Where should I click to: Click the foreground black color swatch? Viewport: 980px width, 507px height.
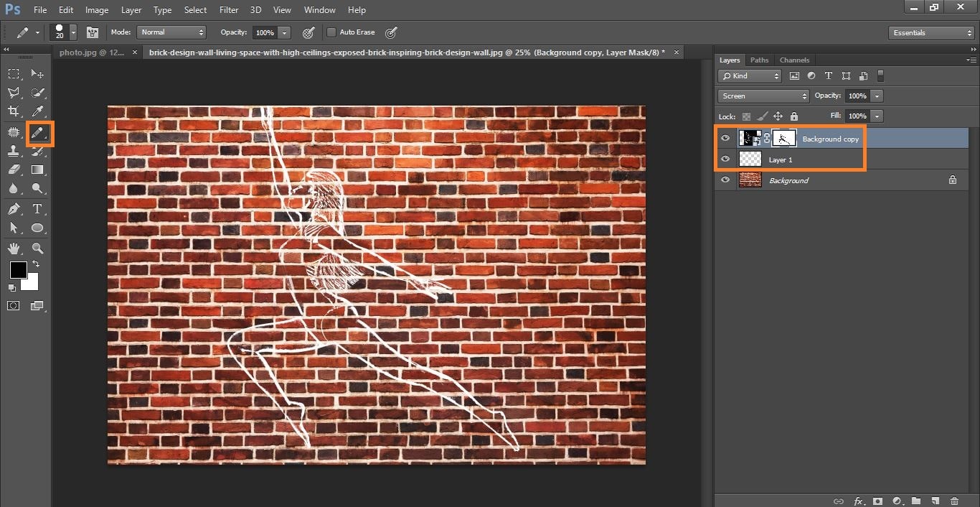(18, 270)
